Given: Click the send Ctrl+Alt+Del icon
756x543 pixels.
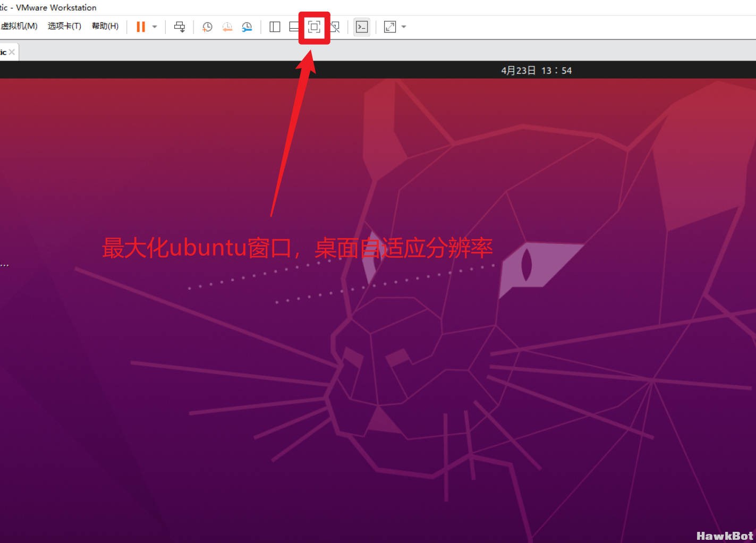Looking at the screenshot, I should click(x=180, y=27).
